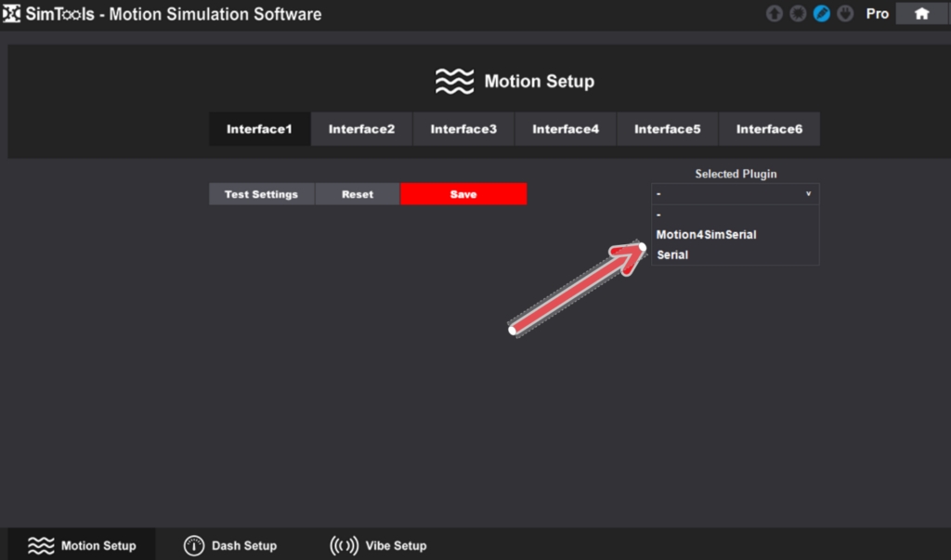This screenshot has width=951, height=560.
Task: Open the Interface4 tab
Action: (566, 129)
